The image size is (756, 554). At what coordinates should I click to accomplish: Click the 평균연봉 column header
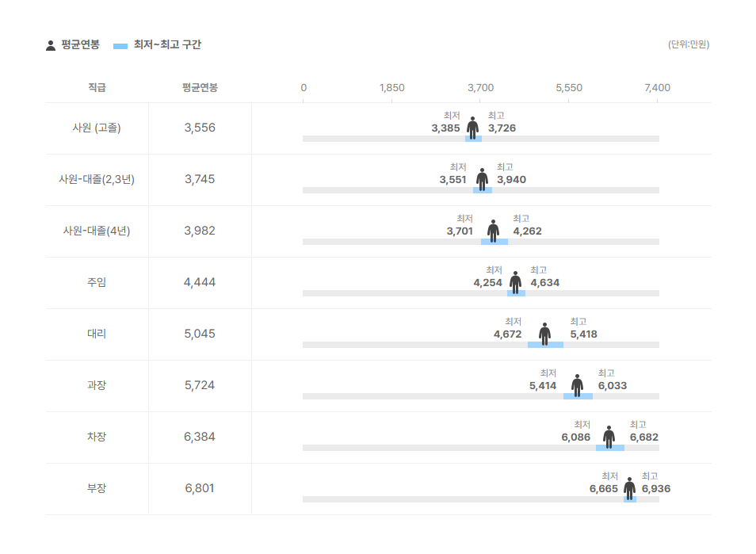point(200,87)
